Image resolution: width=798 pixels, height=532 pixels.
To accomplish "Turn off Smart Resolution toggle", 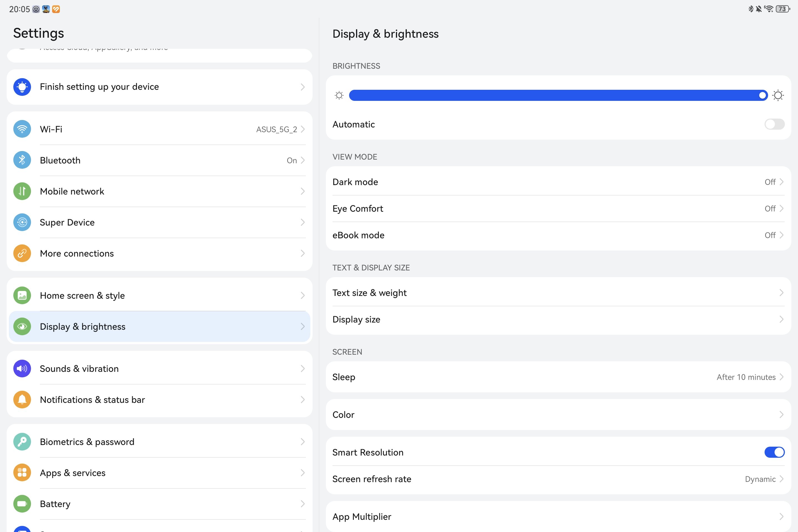I will (774, 452).
